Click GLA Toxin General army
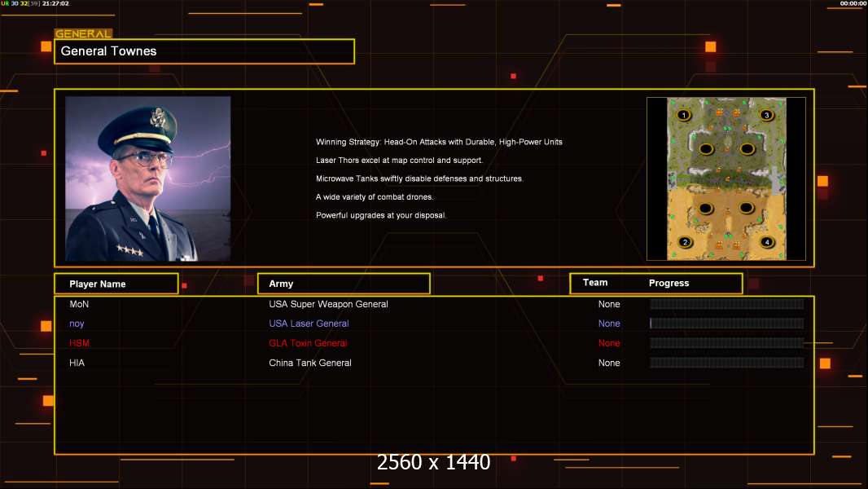 [308, 343]
